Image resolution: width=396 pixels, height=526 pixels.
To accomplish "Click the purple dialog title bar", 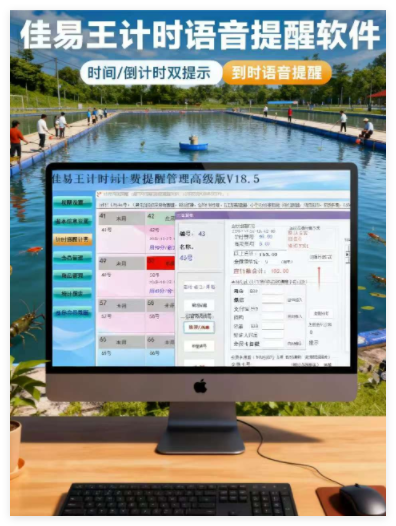I will coord(262,215).
